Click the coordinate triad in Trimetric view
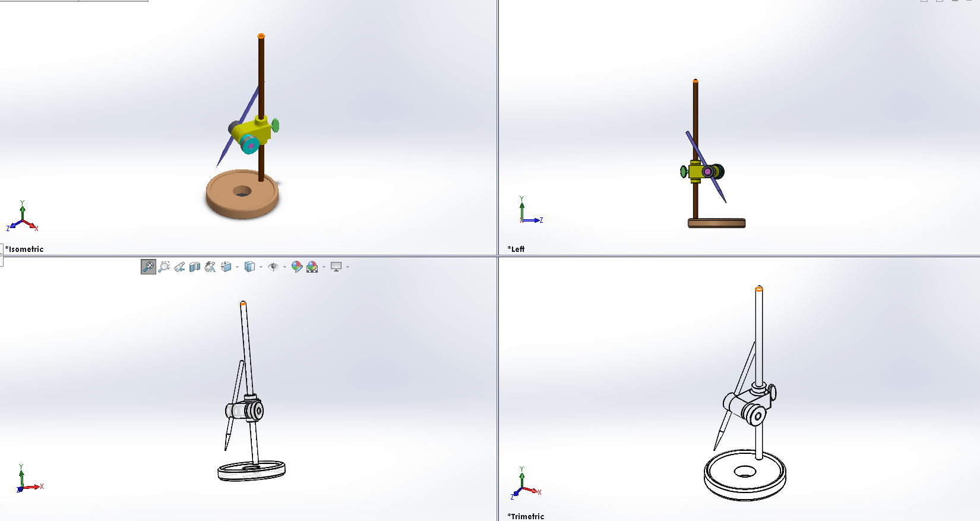The image size is (980, 521). coord(526,484)
